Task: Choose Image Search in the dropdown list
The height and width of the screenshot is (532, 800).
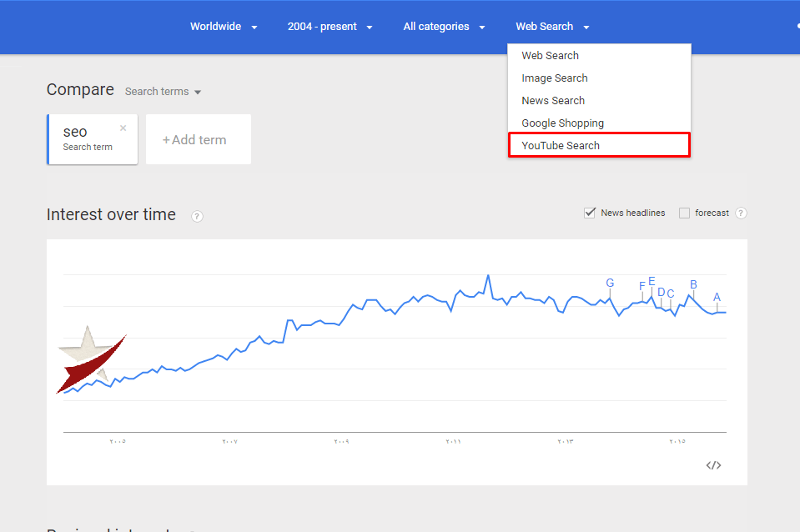Action: [555, 78]
